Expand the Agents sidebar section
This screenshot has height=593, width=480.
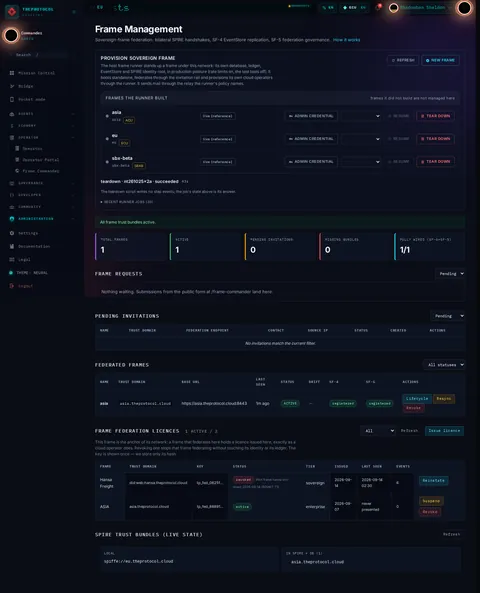42,114
